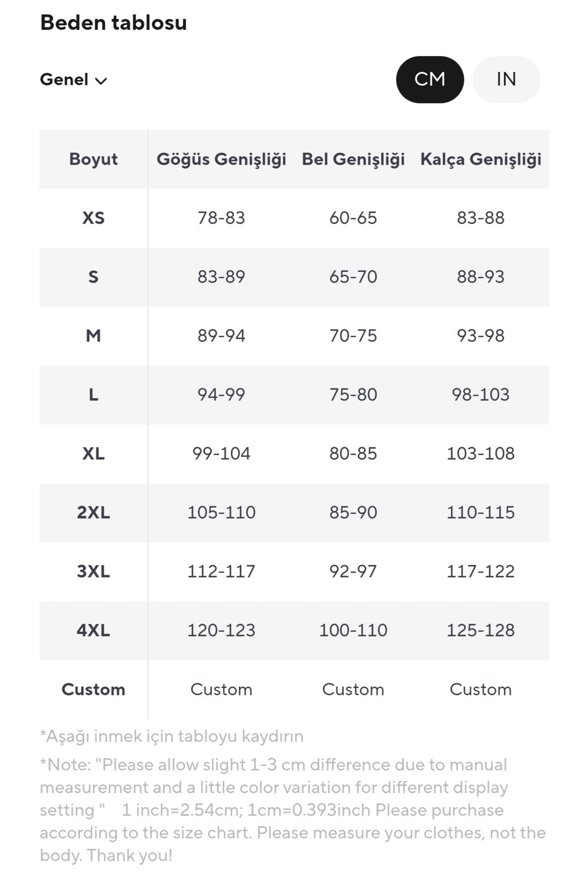This screenshot has height=882, width=588.
Task: Select the Boyut column header
Action: [93, 159]
